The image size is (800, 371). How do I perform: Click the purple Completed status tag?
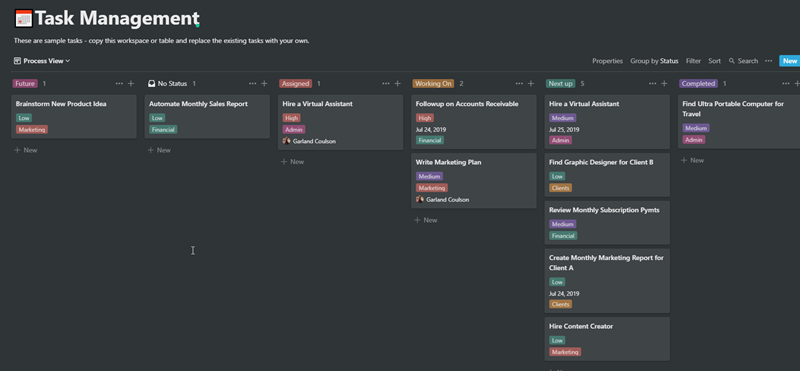point(698,84)
